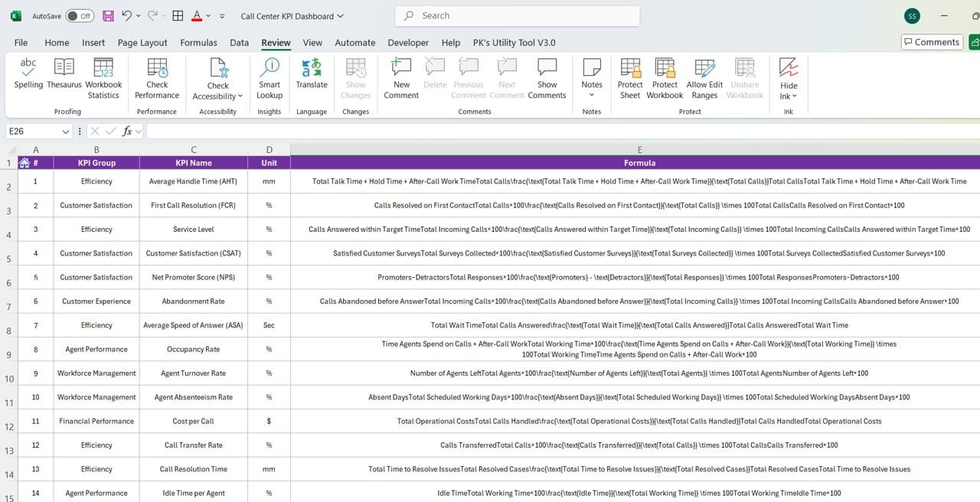Expand the font color dropdown arrow
The image size is (980, 502).
click(x=209, y=16)
